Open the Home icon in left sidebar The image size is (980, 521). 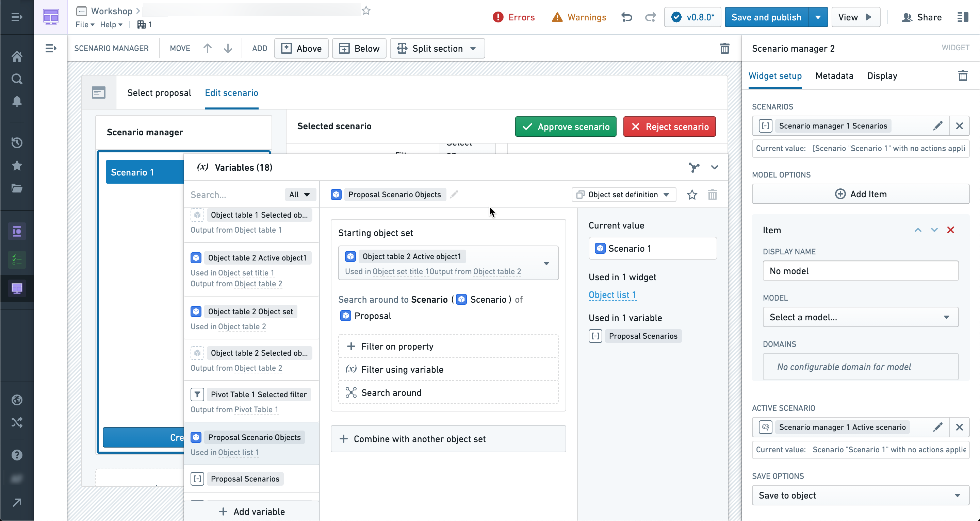tap(17, 57)
